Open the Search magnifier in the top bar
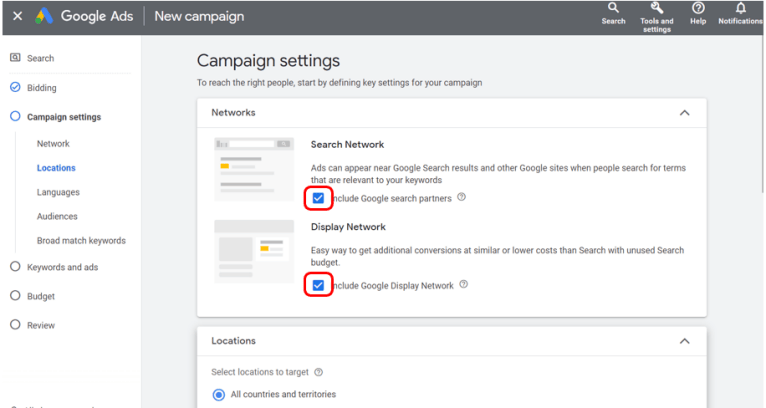 (613, 8)
